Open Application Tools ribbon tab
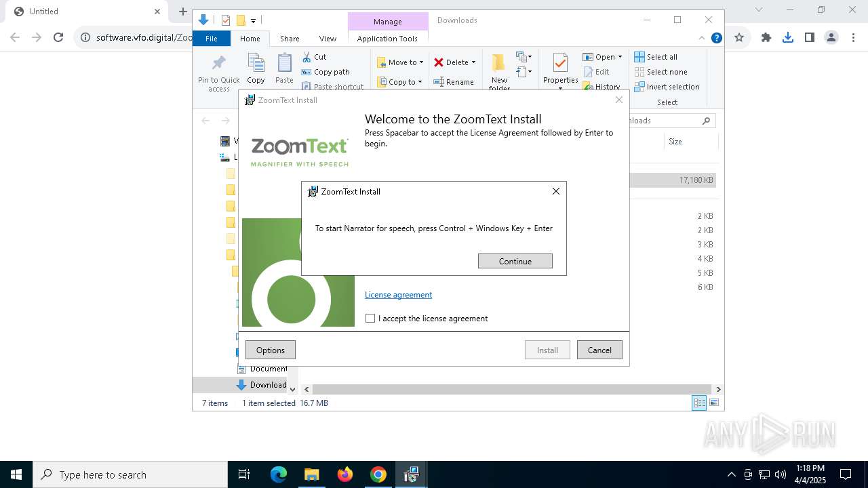 (387, 39)
